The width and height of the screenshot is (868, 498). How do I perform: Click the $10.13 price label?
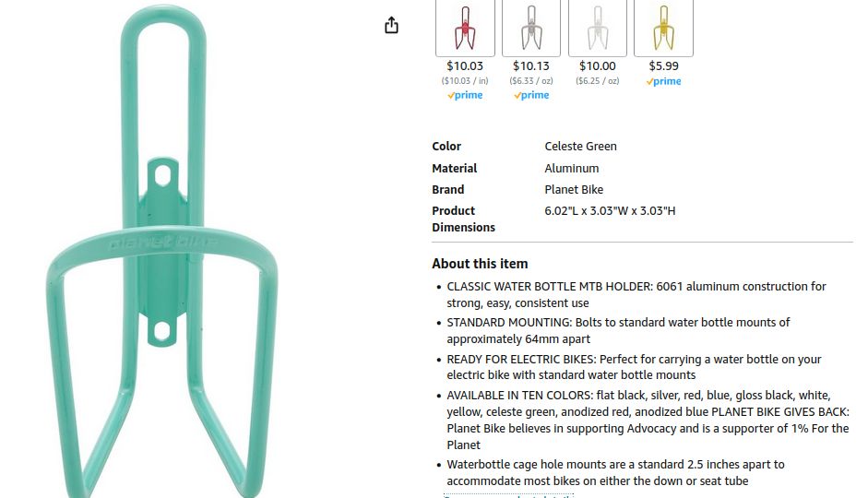[x=531, y=65]
